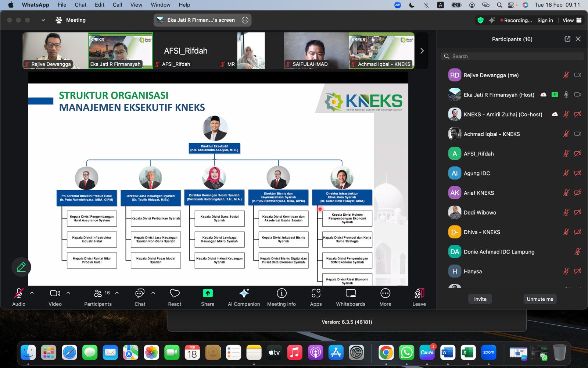Open the More options menu
Image resolution: width=588 pixels, height=368 pixels.
coord(385,297)
